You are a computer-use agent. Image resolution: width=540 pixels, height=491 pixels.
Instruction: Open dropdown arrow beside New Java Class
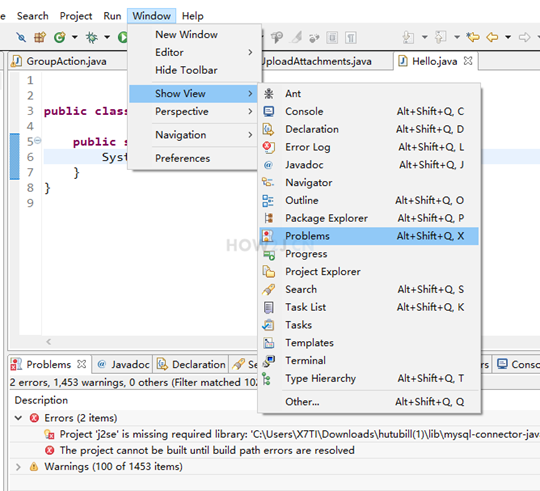tap(74, 37)
